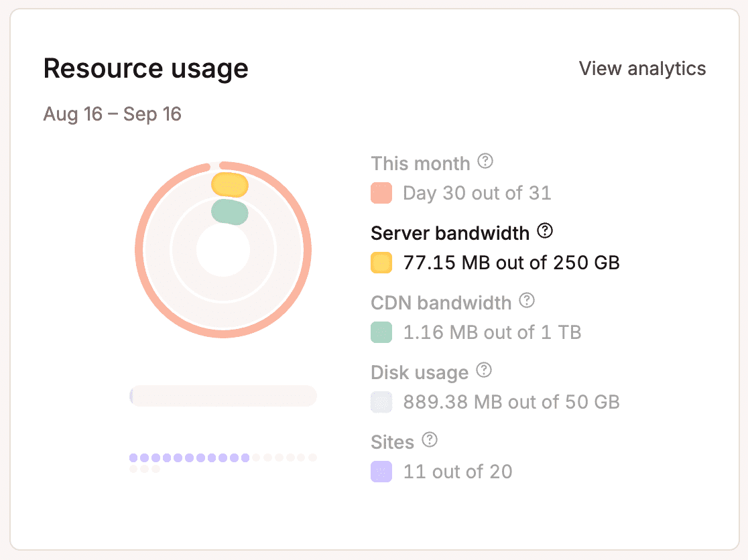
Task: Click help icon beside Server bandwidth
Action: [x=546, y=231]
